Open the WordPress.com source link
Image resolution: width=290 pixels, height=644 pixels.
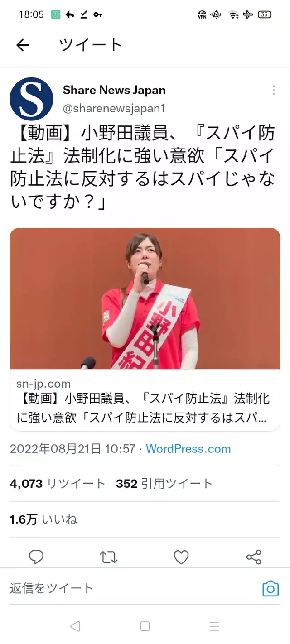pos(188,449)
